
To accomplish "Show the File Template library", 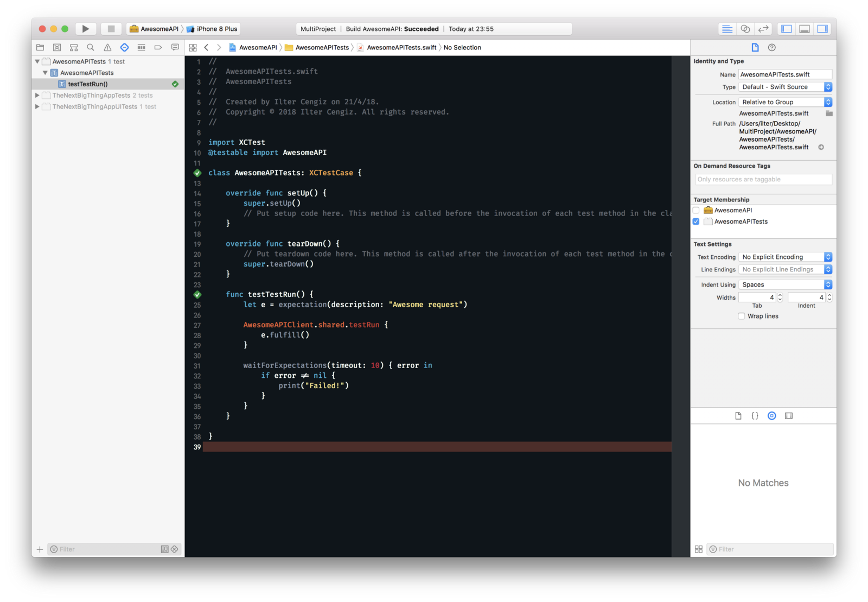I will pos(738,416).
